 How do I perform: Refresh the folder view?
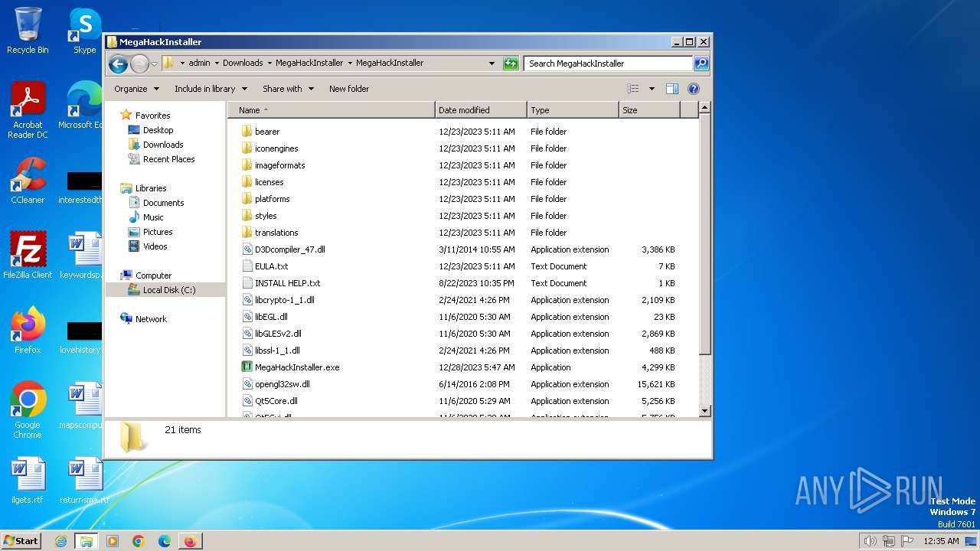pos(511,64)
